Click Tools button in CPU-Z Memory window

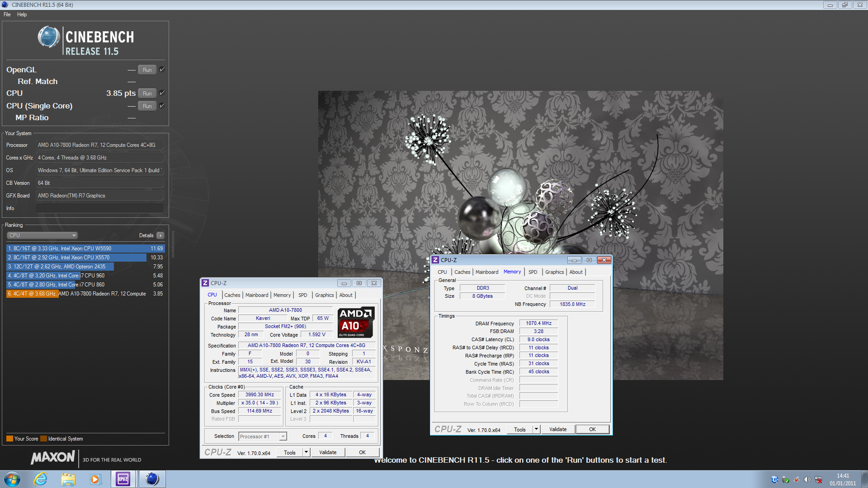coord(520,429)
